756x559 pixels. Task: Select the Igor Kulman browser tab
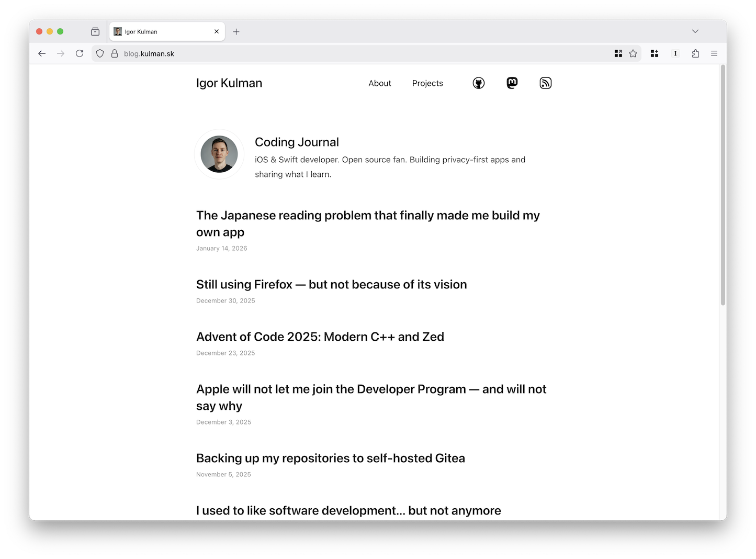click(167, 31)
